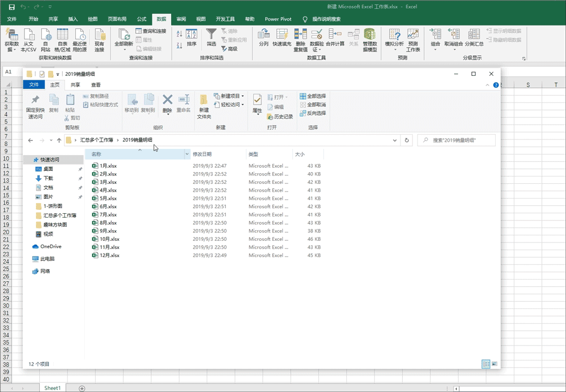Open Excel's 模拟分析 (What-If) dropdown

point(394,49)
